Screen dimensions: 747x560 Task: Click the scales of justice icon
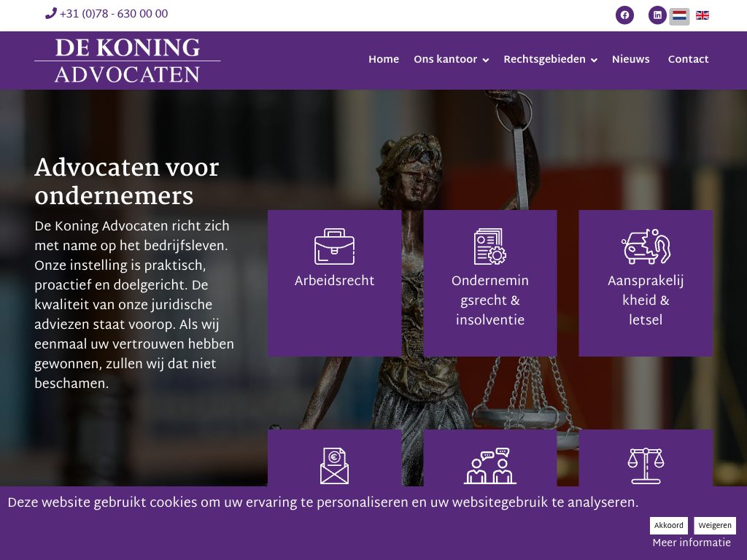click(646, 466)
